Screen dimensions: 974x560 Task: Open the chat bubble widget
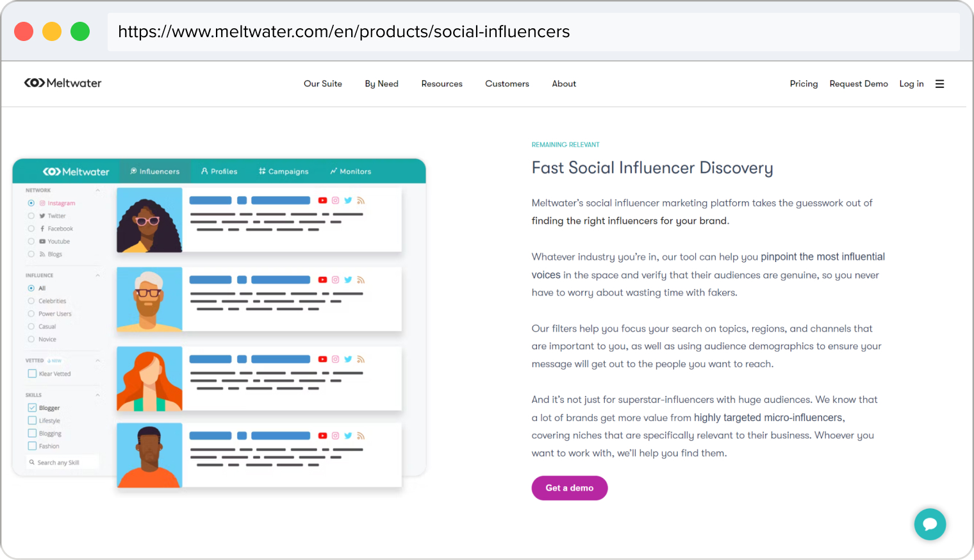coord(930,524)
